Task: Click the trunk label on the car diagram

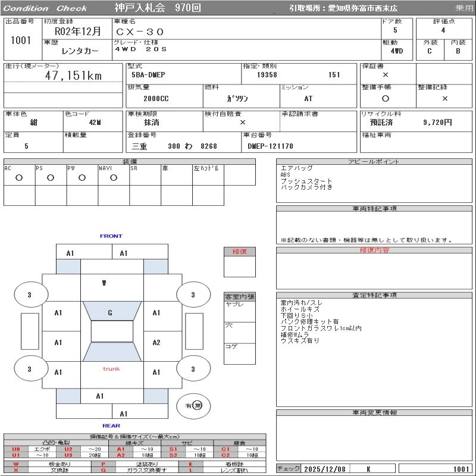Action: pyautogui.click(x=111, y=369)
